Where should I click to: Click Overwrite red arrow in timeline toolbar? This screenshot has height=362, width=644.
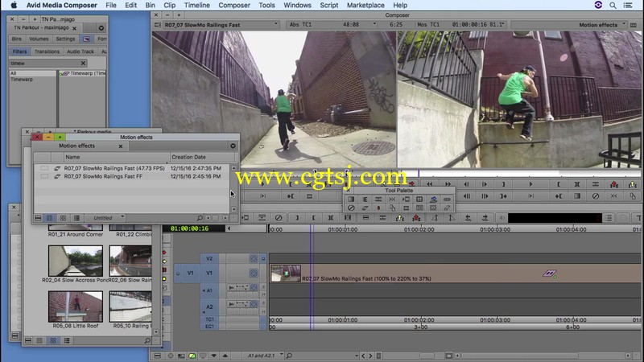coord(416,218)
